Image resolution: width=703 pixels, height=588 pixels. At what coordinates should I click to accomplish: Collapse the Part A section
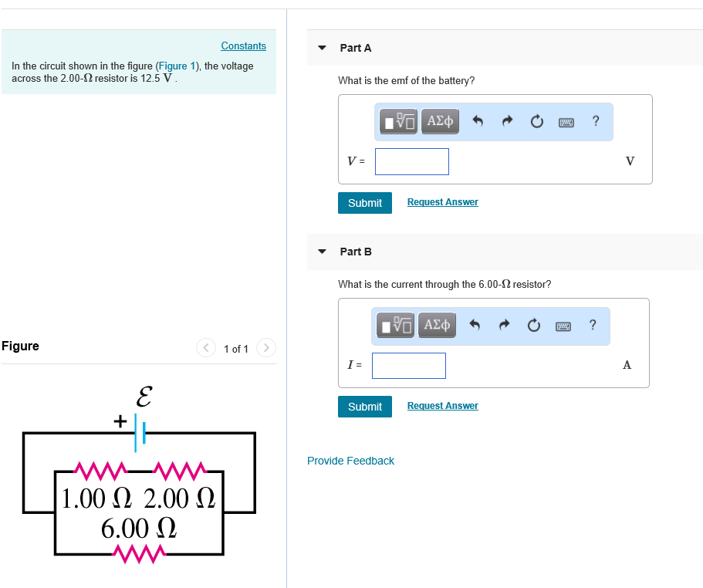[x=322, y=48]
